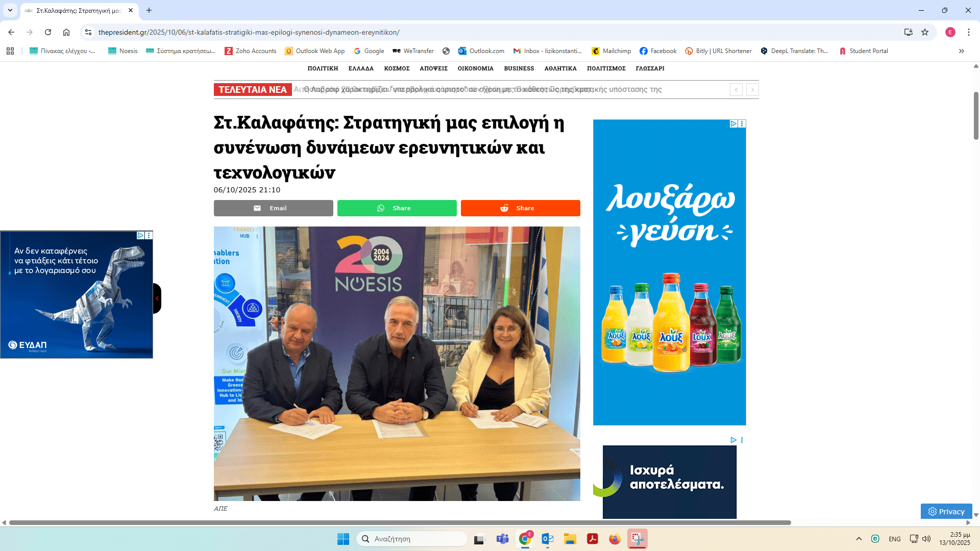Show next latest news headline

[x=752, y=90]
